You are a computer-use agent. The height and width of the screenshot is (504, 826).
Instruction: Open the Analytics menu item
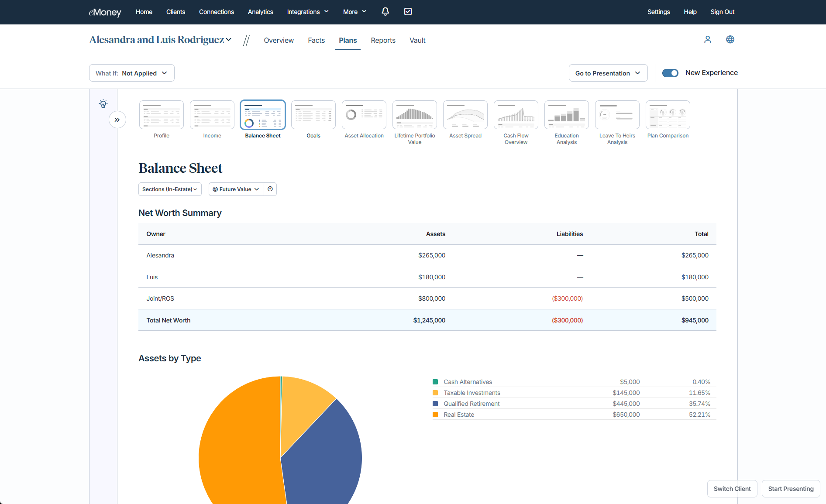(260, 12)
